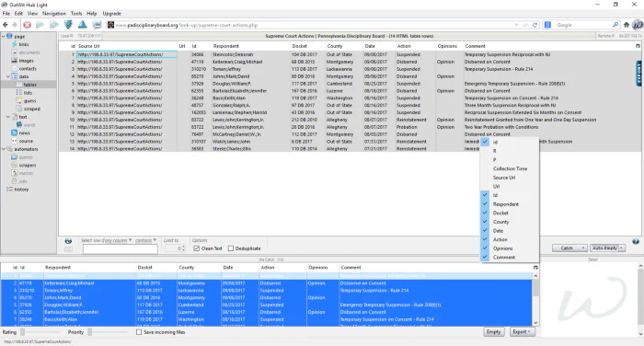644x346 pixels.
Task: Click the Priority slider
Action: [108, 332]
